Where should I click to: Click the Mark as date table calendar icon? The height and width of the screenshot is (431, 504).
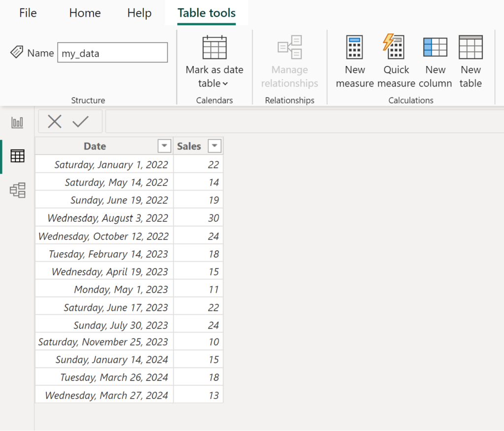tap(214, 47)
